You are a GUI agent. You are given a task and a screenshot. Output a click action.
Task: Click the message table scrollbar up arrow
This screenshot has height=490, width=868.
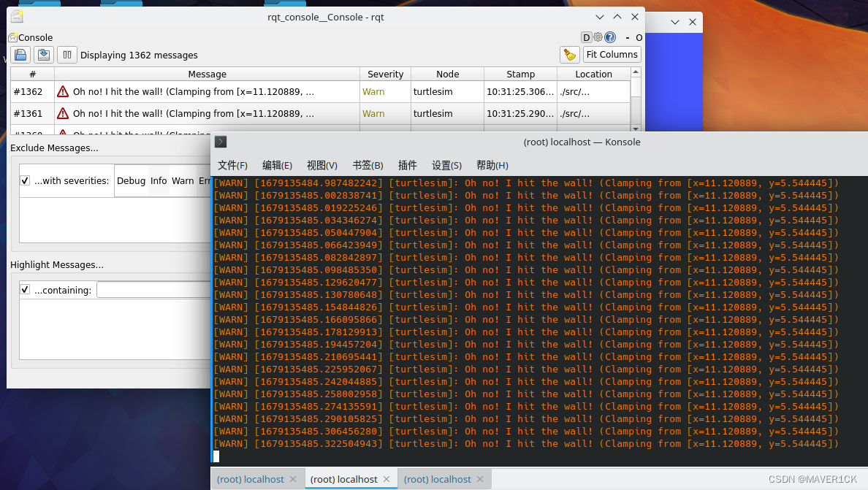pos(636,72)
